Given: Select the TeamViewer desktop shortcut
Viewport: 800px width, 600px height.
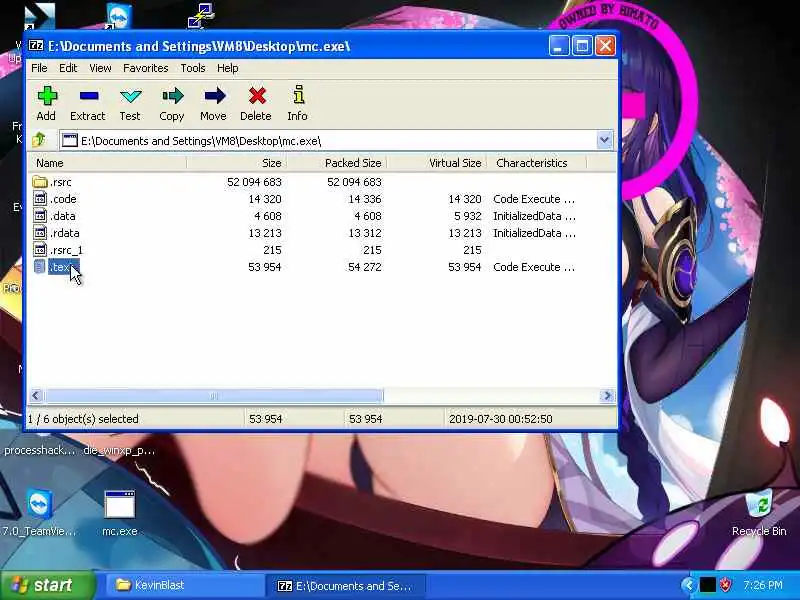Looking at the screenshot, I should (40, 505).
